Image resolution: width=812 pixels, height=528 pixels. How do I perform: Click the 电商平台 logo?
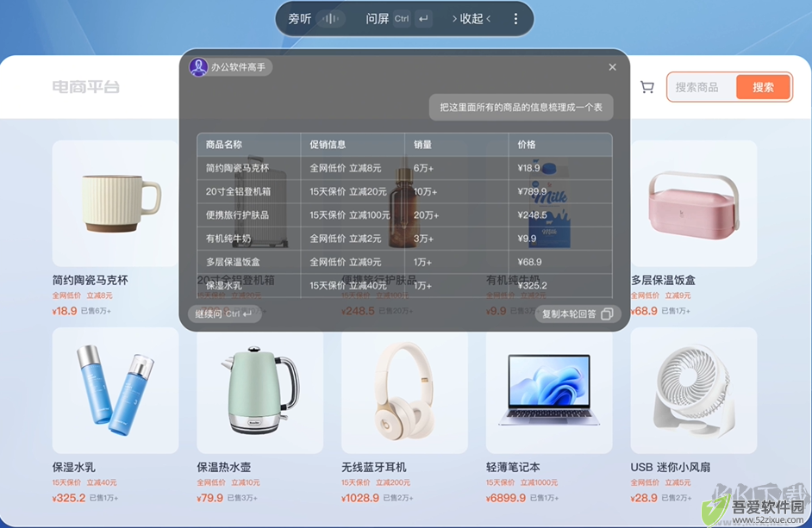point(86,87)
